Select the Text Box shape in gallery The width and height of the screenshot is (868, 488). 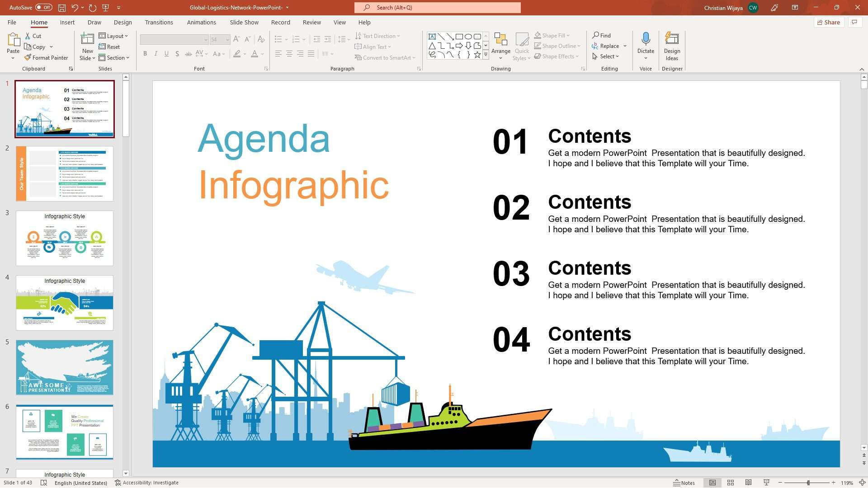432,37
